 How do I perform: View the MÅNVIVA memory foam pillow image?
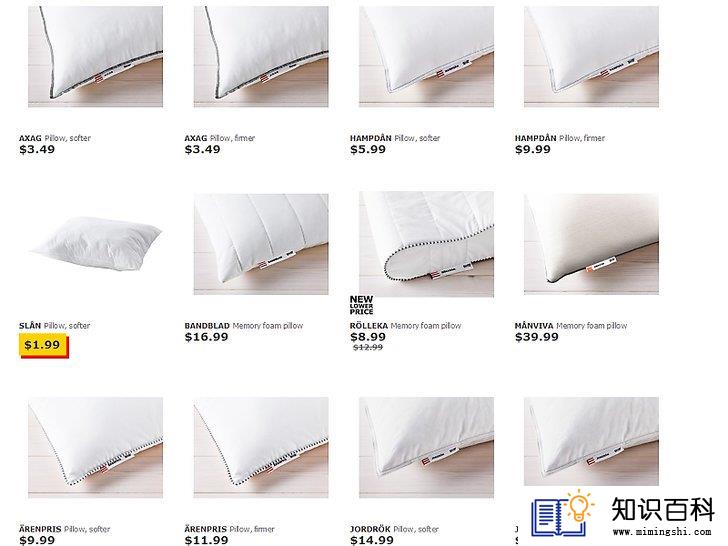pyautogui.click(x=591, y=244)
